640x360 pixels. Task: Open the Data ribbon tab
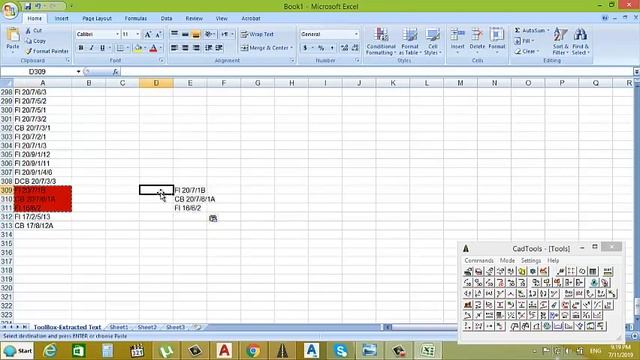tap(166, 18)
